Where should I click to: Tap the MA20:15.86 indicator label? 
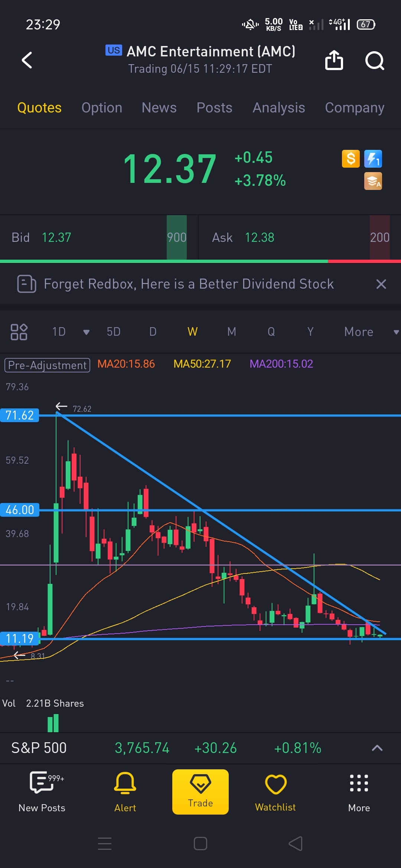point(126,364)
